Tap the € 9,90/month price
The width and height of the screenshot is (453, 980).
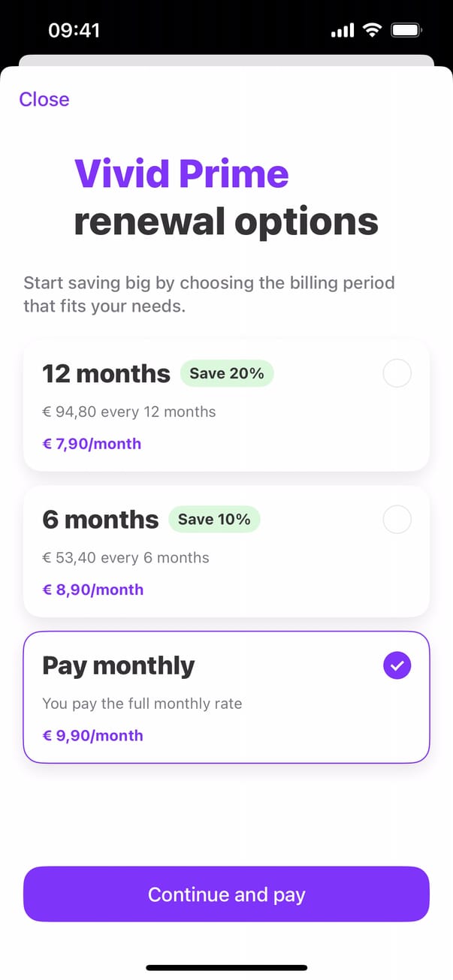[92, 735]
